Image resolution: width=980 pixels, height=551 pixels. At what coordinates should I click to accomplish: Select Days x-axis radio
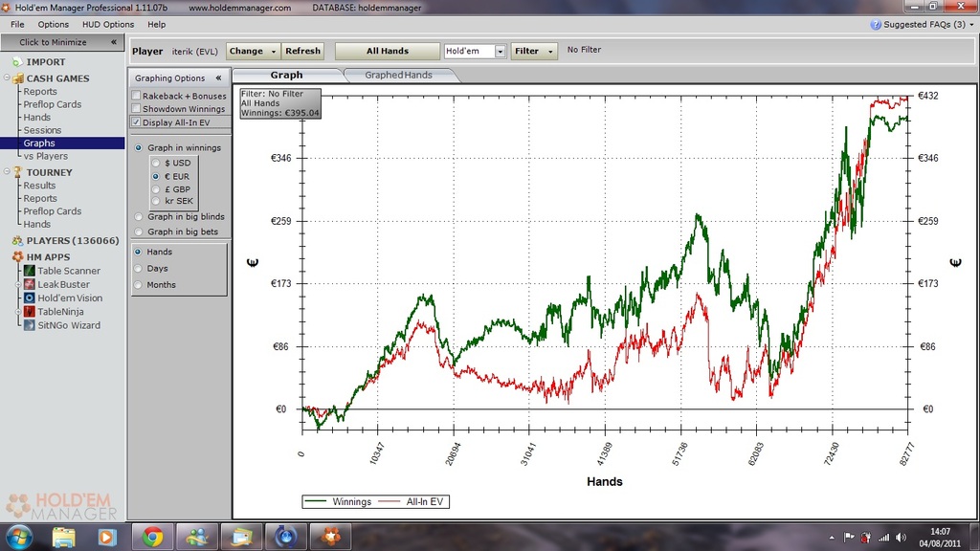point(138,269)
